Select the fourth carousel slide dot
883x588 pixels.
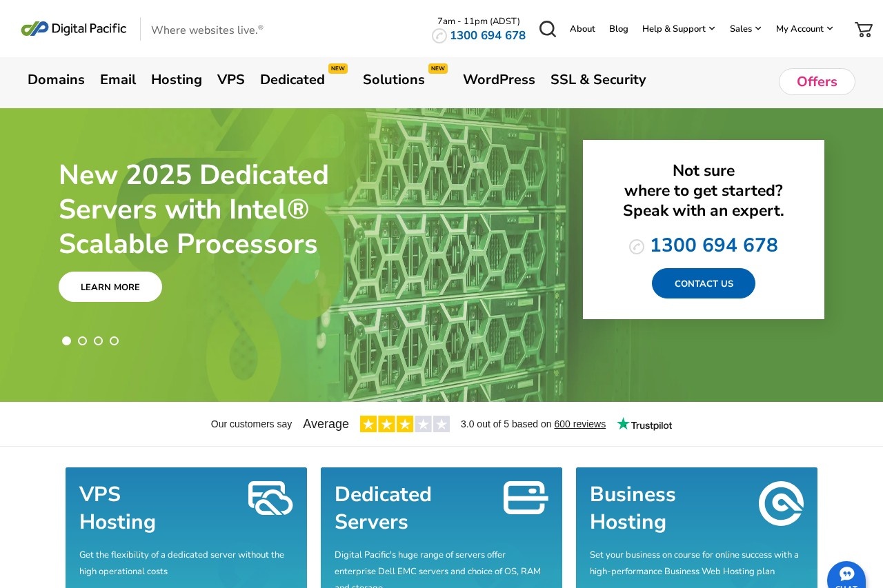[115, 341]
